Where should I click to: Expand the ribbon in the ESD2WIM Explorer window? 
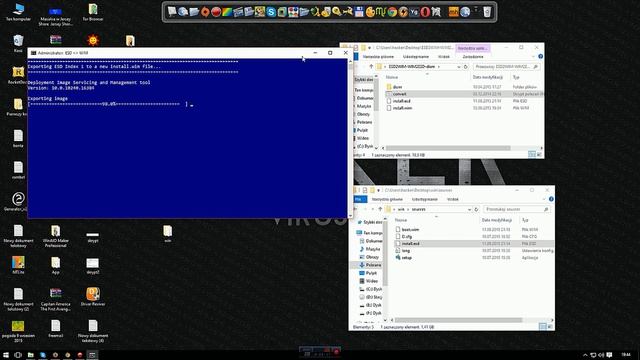[x=533, y=57]
